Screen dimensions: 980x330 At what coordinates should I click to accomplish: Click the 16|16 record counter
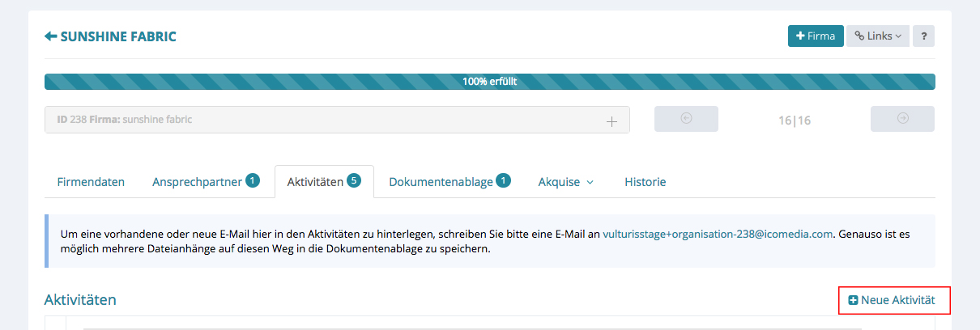(x=794, y=121)
